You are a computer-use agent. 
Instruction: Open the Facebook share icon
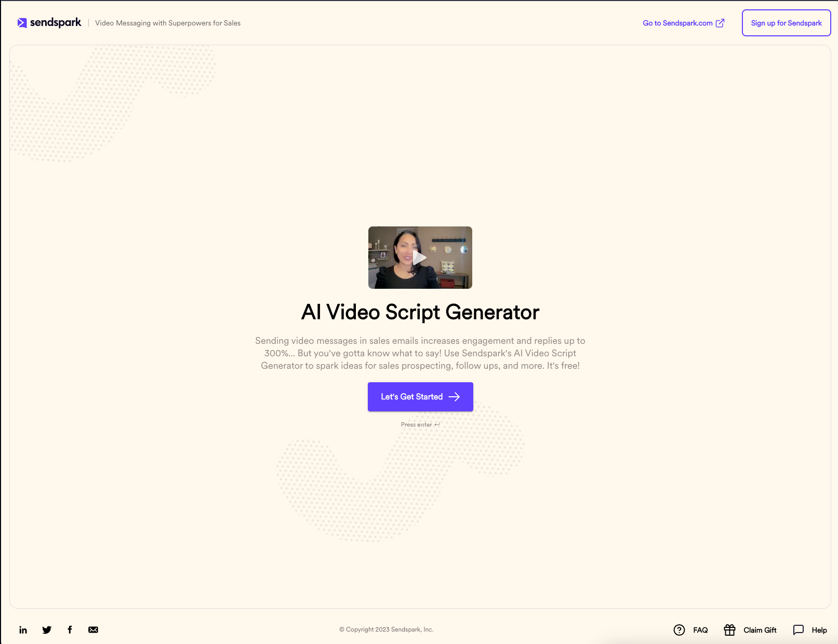point(70,629)
